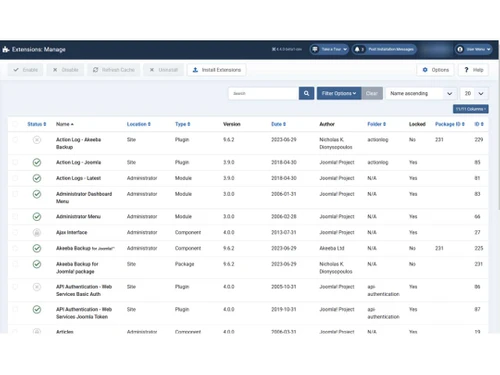Sort table by Name column
The width and height of the screenshot is (500, 375).
click(65, 124)
